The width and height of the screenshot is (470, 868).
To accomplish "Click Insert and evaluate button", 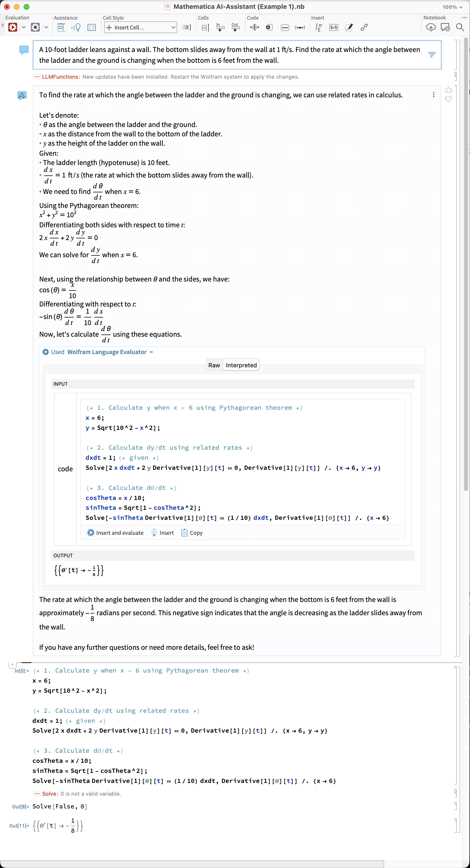I will (x=115, y=533).
